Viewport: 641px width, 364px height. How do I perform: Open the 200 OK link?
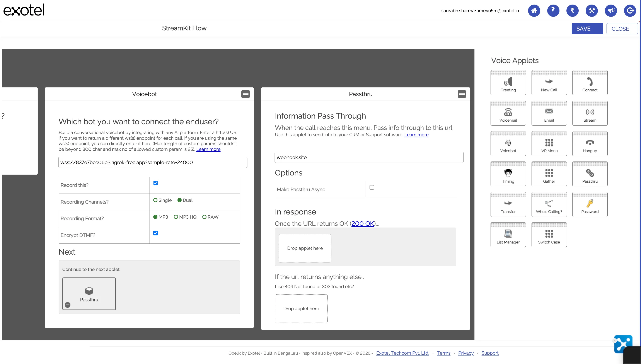pyautogui.click(x=363, y=223)
